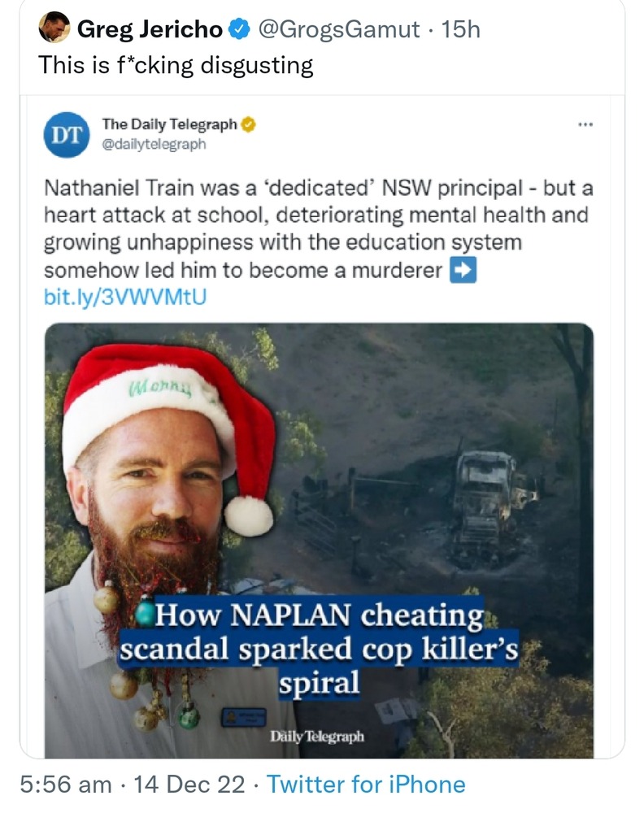Image resolution: width=644 pixels, height=813 pixels.
Task: Click the @dailytelegraph handle
Action: point(154,144)
